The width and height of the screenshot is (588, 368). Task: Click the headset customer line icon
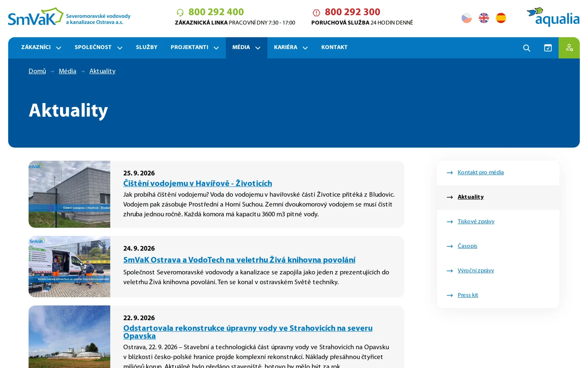click(180, 12)
